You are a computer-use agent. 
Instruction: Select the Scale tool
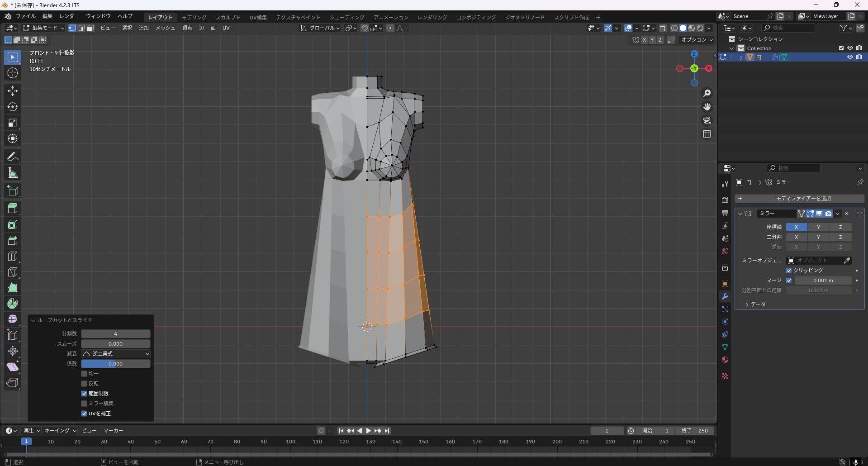pos(13,123)
